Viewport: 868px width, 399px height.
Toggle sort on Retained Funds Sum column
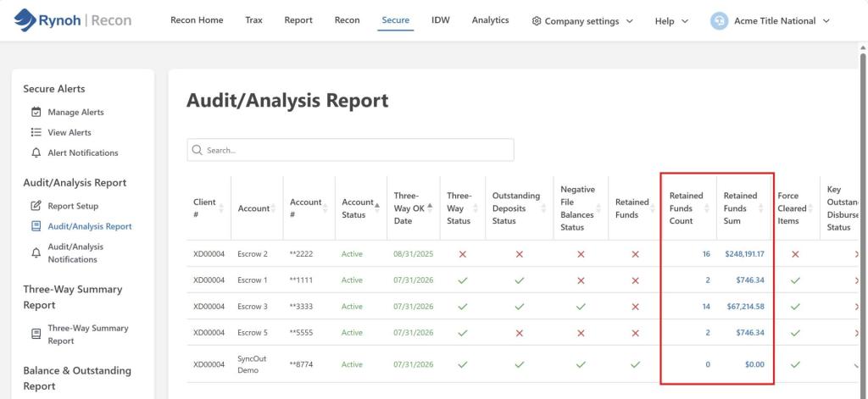coord(761,208)
